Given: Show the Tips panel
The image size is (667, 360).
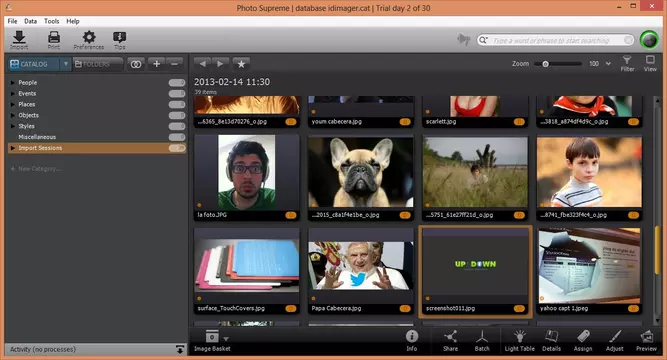Looking at the screenshot, I should point(120,40).
